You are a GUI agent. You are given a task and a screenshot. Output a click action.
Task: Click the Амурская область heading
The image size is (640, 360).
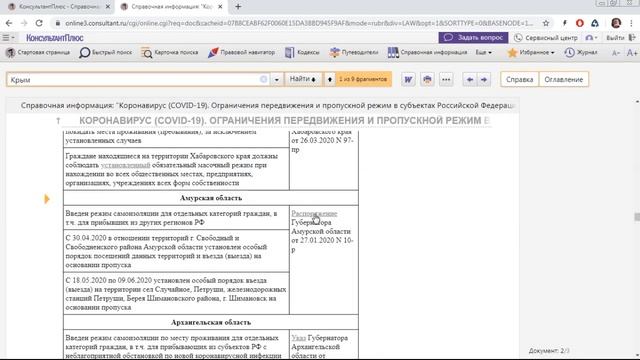pos(211,198)
